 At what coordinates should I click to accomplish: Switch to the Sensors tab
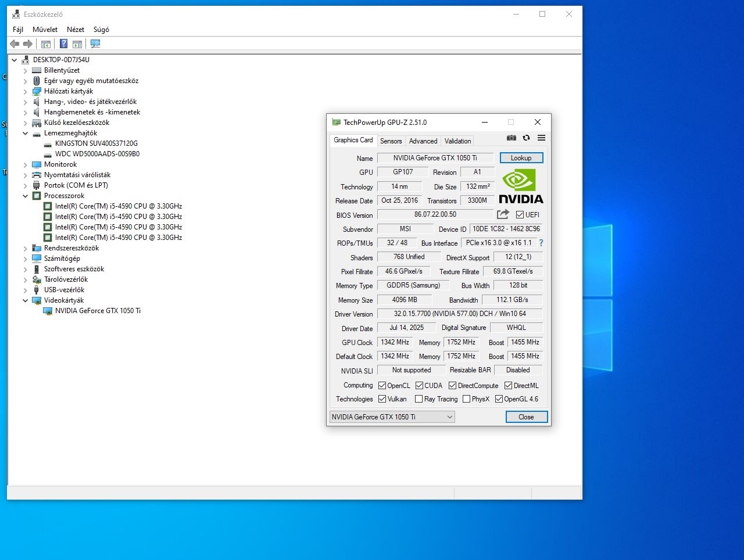(x=391, y=141)
